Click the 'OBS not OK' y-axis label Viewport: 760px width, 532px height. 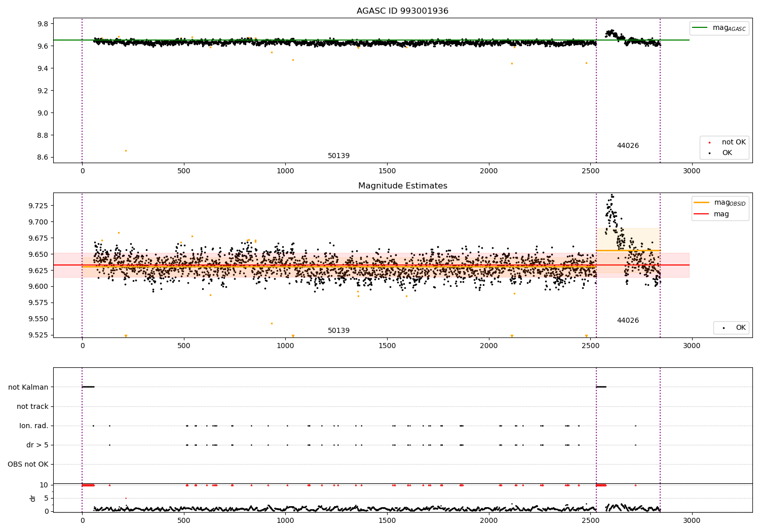click(28, 464)
